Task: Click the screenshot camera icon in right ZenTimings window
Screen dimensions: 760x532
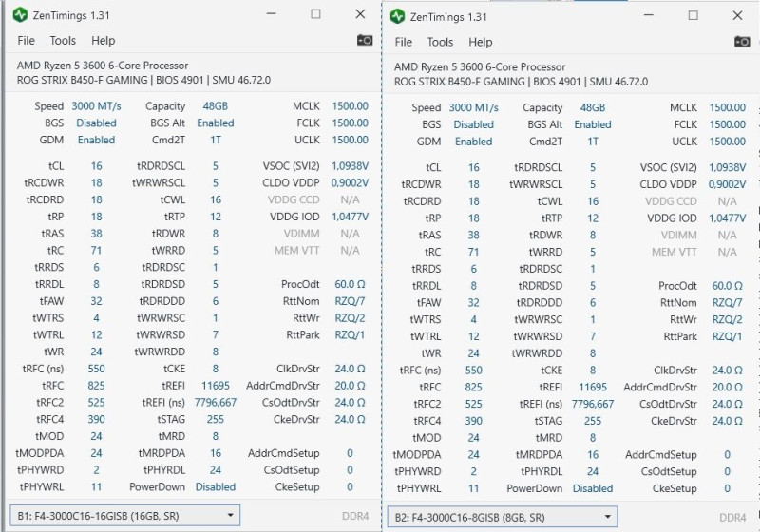Action: (x=742, y=42)
